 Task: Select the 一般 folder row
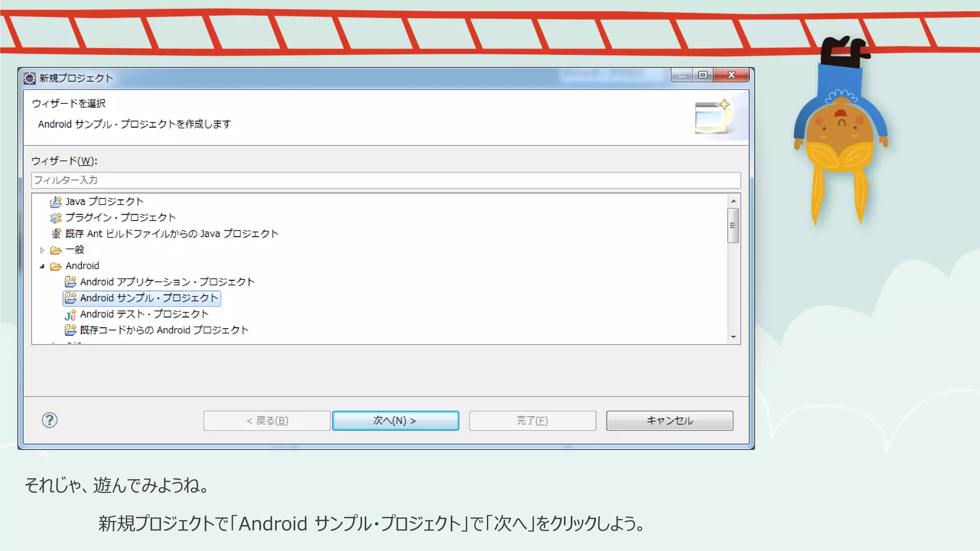tap(75, 250)
